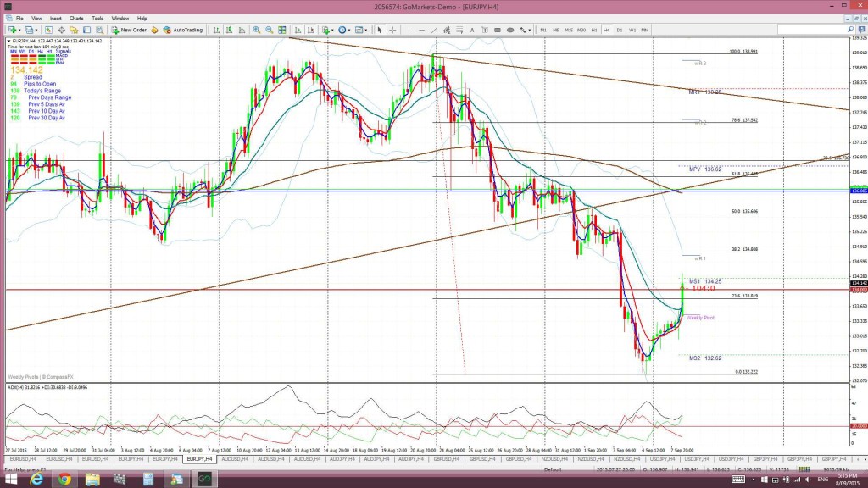Viewport: 868px width, 488px height.
Task: Select the rectangle shape tool
Action: tap(498, 30)
